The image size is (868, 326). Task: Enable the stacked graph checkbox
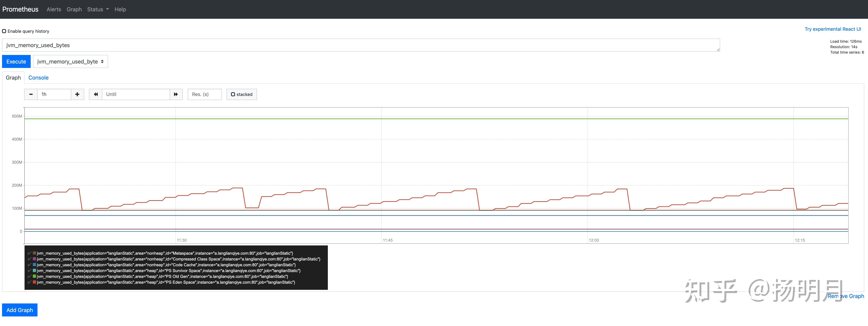point(233,94)
